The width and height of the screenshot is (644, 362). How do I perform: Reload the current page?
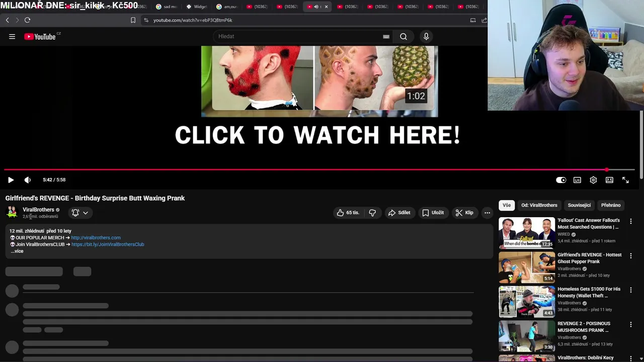(x=28, y=20)
